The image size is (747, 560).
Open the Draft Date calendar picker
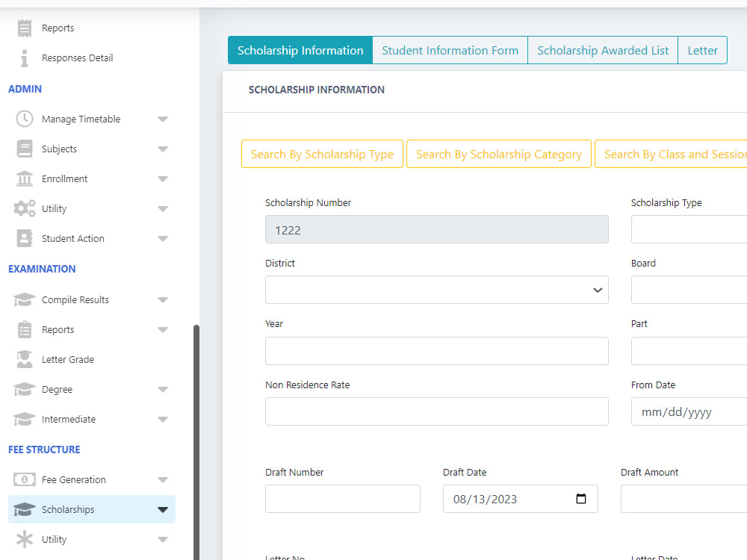coord(581,498)
